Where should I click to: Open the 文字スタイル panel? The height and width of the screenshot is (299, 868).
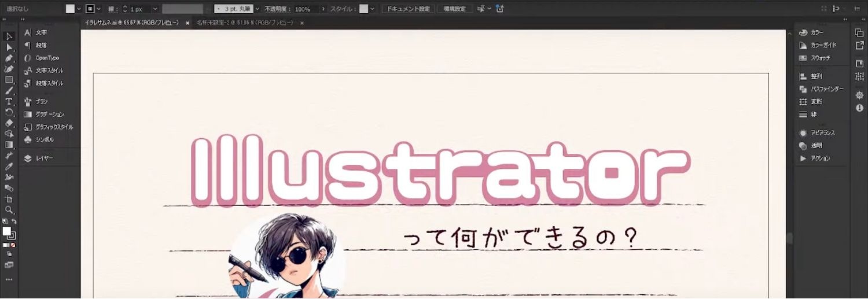43,71
